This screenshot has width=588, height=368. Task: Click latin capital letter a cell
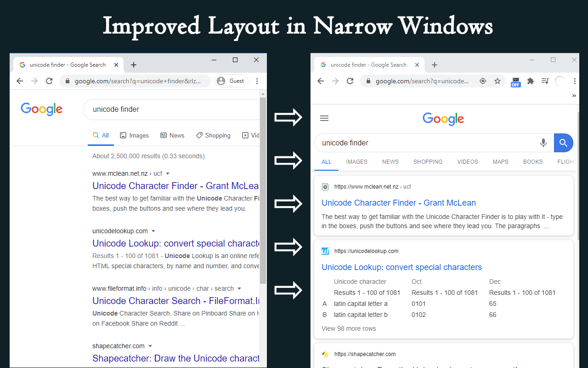(x=361, y=304)
